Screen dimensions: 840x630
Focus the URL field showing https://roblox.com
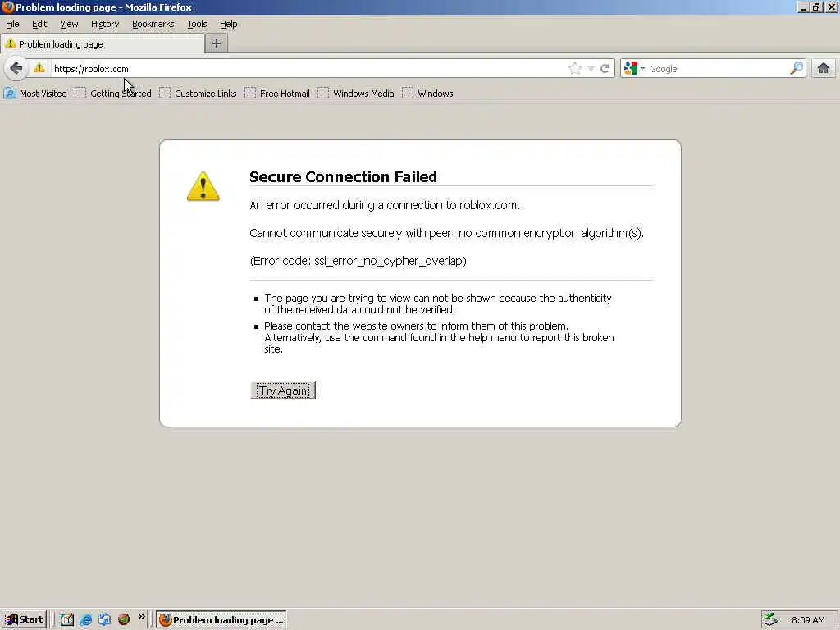pyautogui.click(x=308, y=69)
